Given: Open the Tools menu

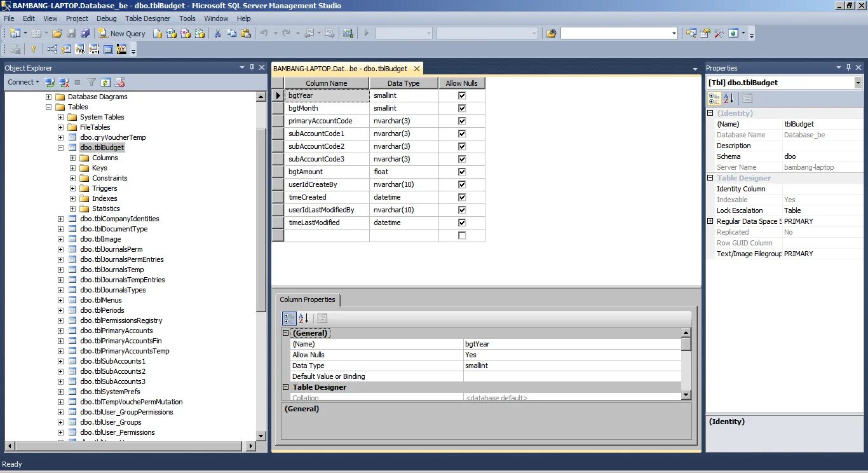Looking at the screenshot, I should tap(187, 18).
